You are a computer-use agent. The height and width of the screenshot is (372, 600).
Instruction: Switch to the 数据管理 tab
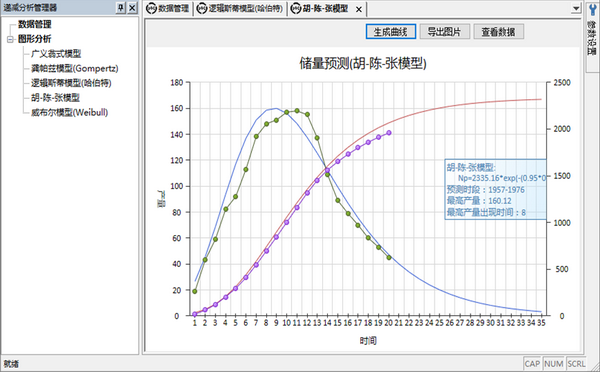pos(168,8)
